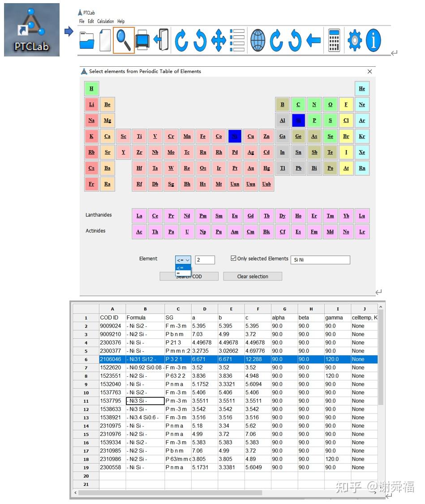This screenshot has width=425, height=504.
Task: Click COD ID 1538921 cell
Action: [x=112, y=417]
